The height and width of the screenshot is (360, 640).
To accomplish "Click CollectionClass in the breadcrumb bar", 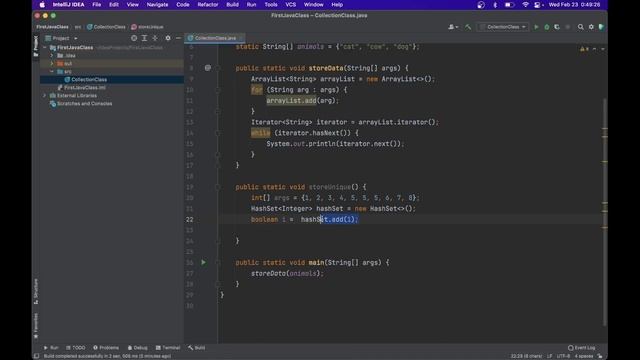I will [106, 27].
